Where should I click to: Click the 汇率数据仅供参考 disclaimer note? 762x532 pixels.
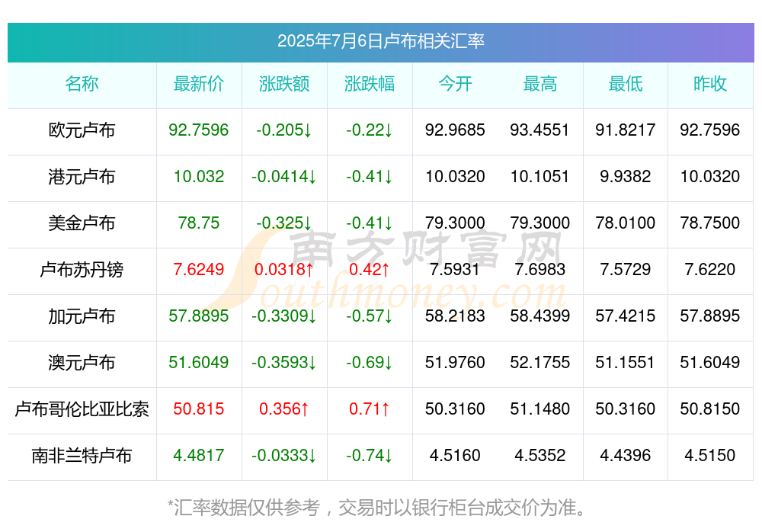(x=376, y=508)
